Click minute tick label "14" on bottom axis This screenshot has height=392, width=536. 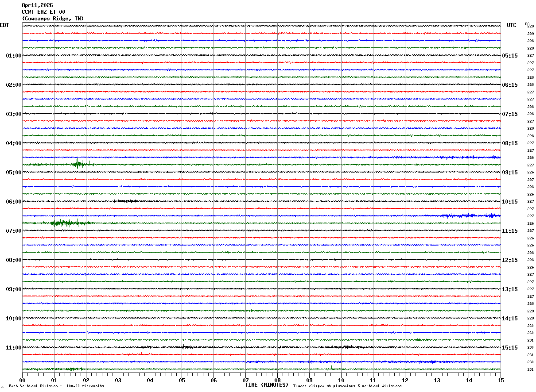click(469, 380)
